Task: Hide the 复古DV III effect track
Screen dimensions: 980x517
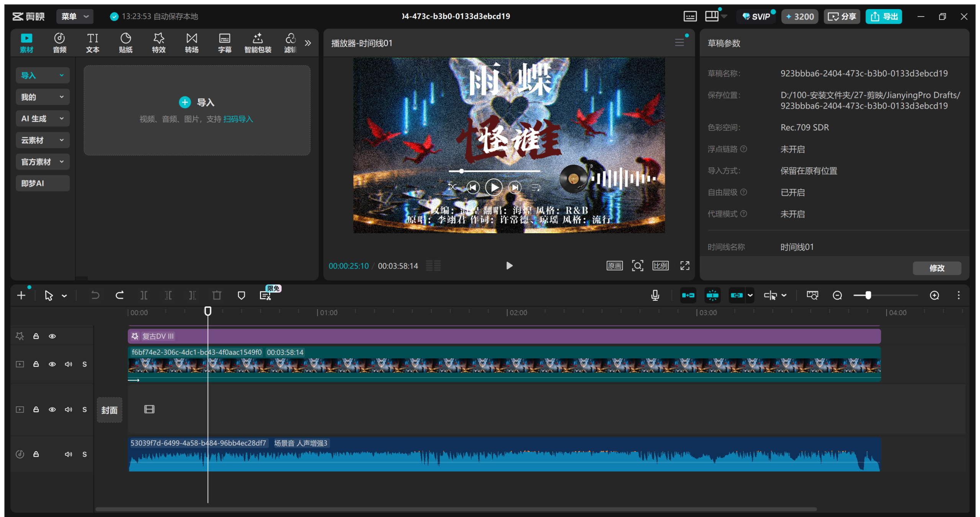Action: point(52,336)
